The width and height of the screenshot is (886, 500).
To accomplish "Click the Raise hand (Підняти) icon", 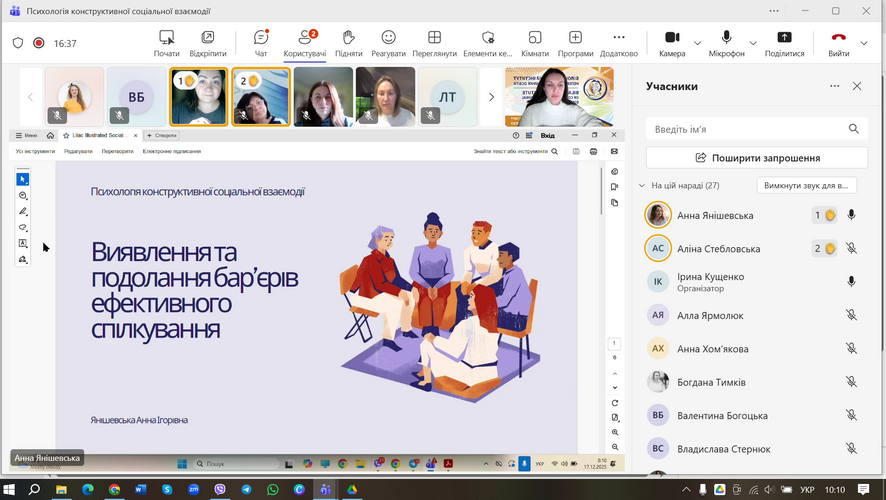I will pos(349,42).
